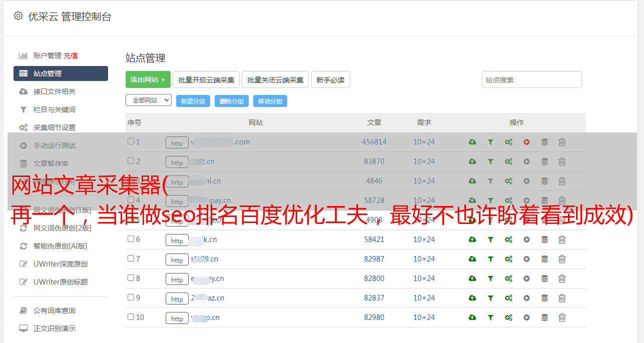Click the 10×24 value in row 8

pyautogui.click(x=424, y=278)
